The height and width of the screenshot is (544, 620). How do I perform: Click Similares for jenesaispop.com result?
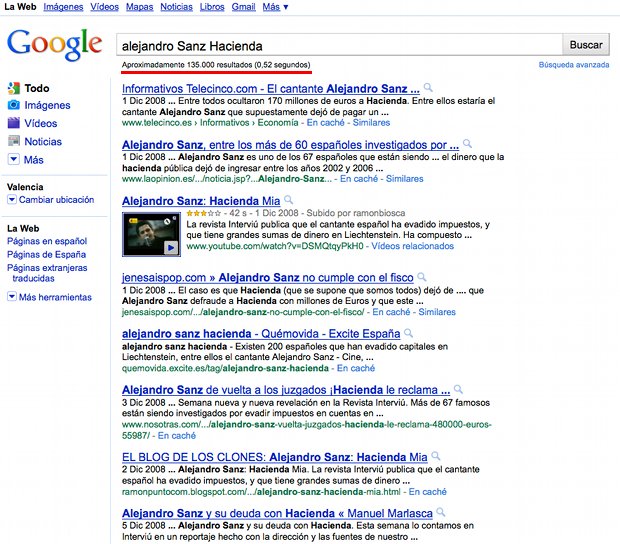437,312
